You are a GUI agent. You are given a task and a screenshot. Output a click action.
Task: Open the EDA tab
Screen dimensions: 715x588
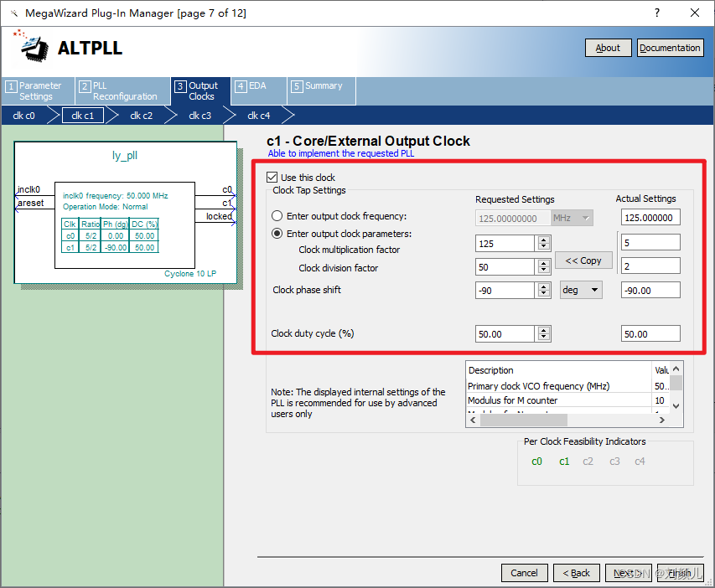(x=258, y=90)
